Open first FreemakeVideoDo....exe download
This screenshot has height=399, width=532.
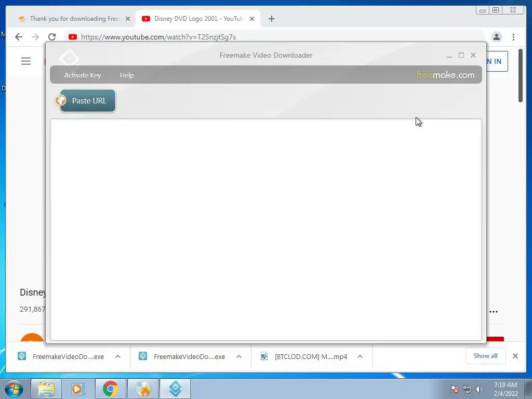click(62, 356)
